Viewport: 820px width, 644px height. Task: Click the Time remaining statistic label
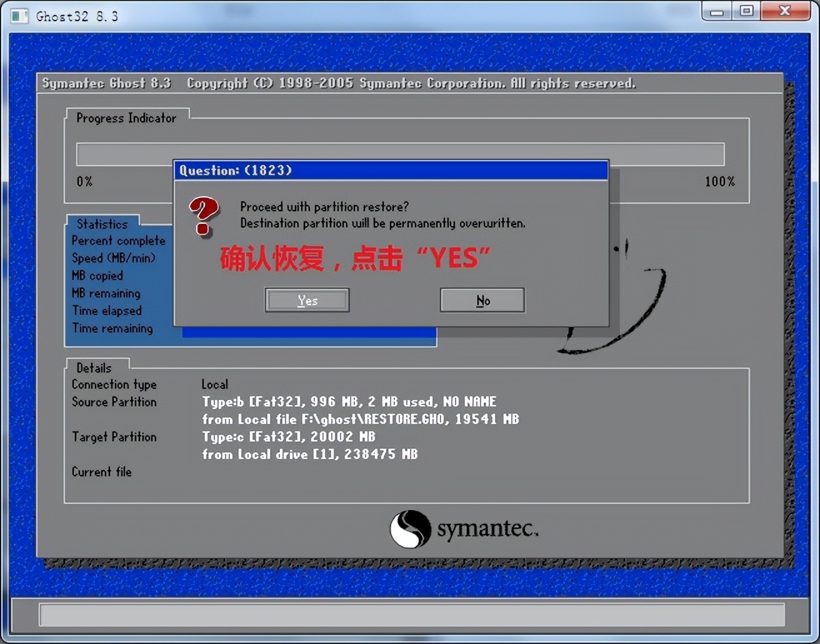(112, 328)
